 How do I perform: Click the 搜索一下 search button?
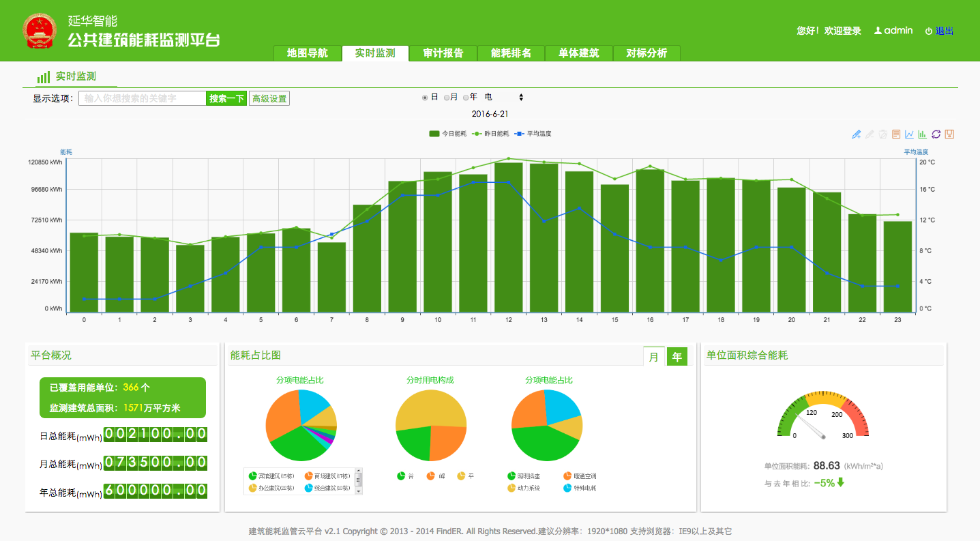(x=226, y=98)
